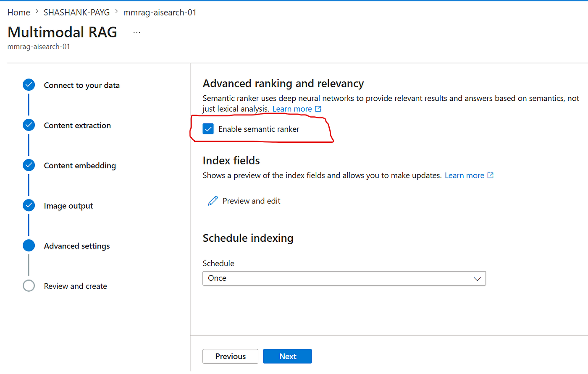This screenshot has height=374, width=588.
Task: Open mmrag-aisearch-01 in the breadcrumb
Action: [160, 13]
